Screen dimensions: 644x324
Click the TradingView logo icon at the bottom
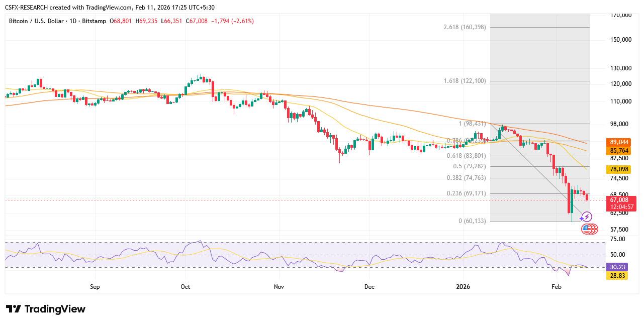point(14,309)
